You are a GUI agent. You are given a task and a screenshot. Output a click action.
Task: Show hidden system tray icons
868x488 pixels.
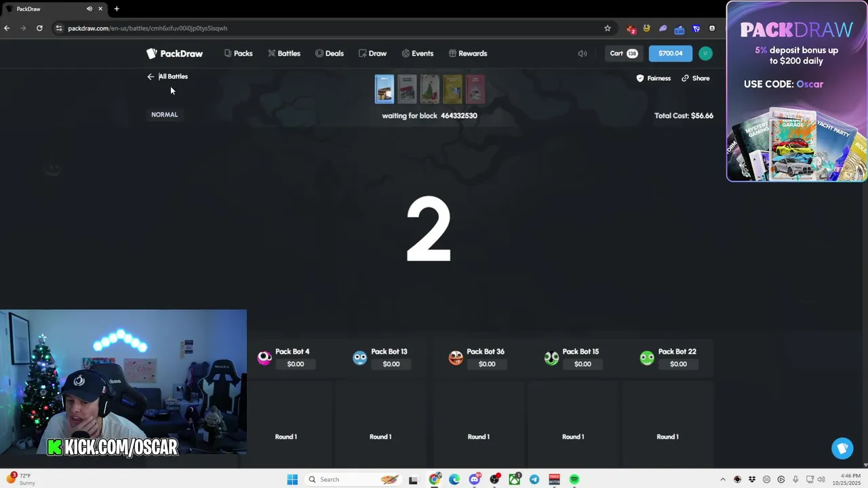pos(722,480)
